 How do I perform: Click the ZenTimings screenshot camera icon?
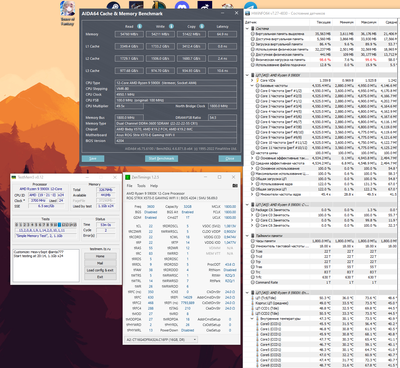tap(235, 186)
